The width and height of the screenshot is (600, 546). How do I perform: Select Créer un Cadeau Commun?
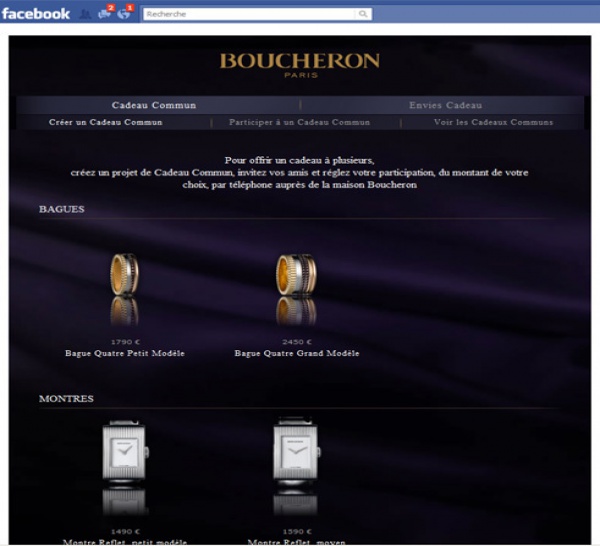[x=106, y=122]
